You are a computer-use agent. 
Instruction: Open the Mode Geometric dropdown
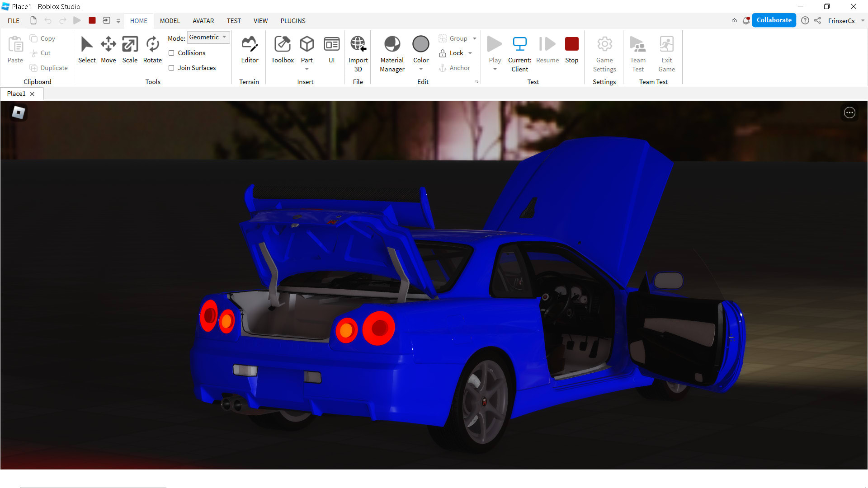point(208,37)
